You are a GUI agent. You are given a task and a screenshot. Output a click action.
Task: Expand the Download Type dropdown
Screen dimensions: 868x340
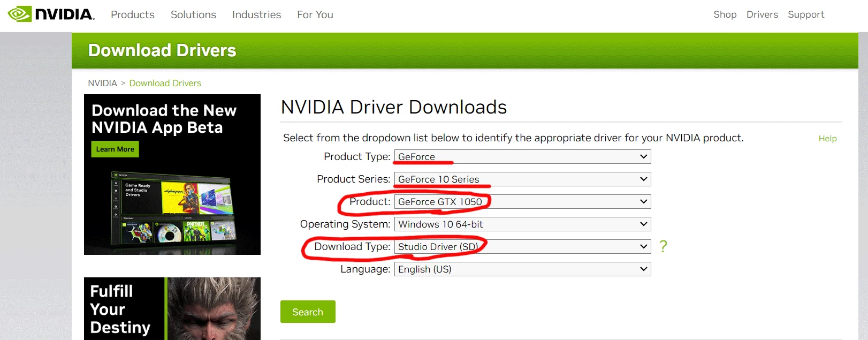tap(522, 247)
